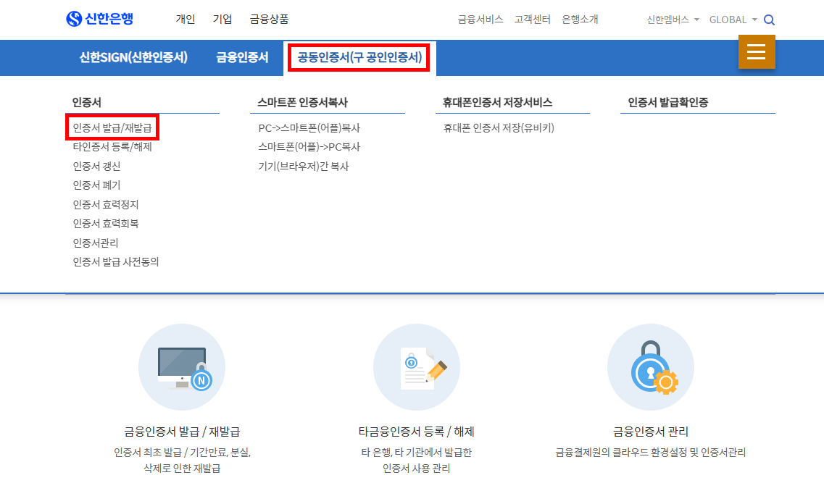Click the monitor icon above 금융인증서 발급 / 재발급
The width and height of the screenshot is (824, 504).
pyautogui.click(x=182, y=367)
